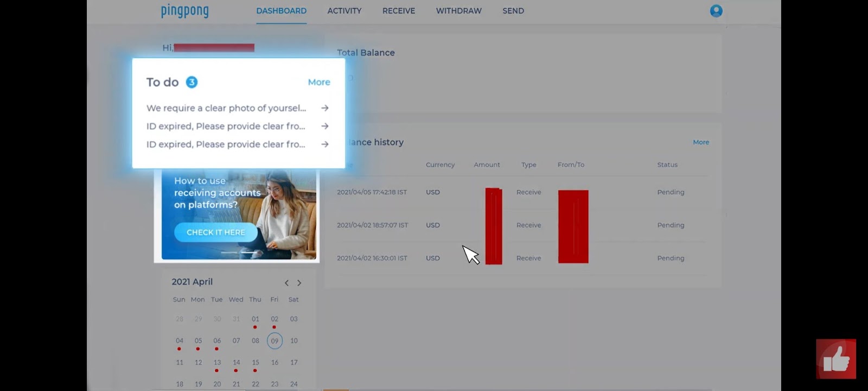
Task: Open the receiving accounts banner image
Action: coord(239,215)
